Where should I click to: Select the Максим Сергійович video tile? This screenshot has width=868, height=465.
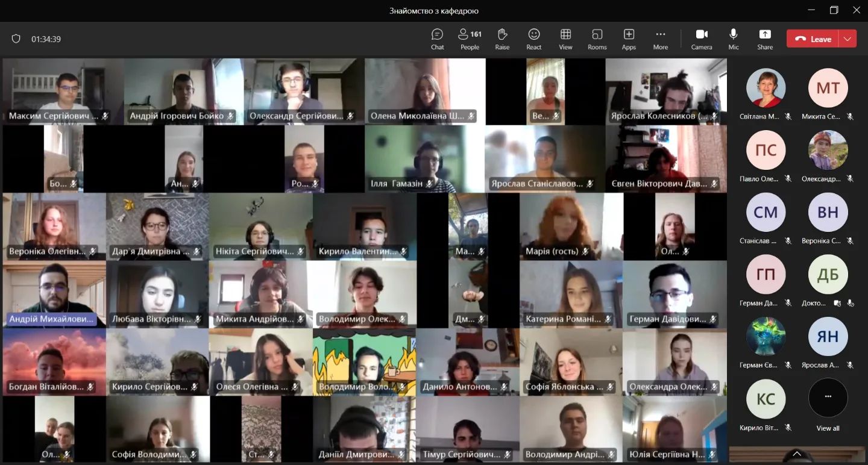pyautogui.click(x=63, y=92)
